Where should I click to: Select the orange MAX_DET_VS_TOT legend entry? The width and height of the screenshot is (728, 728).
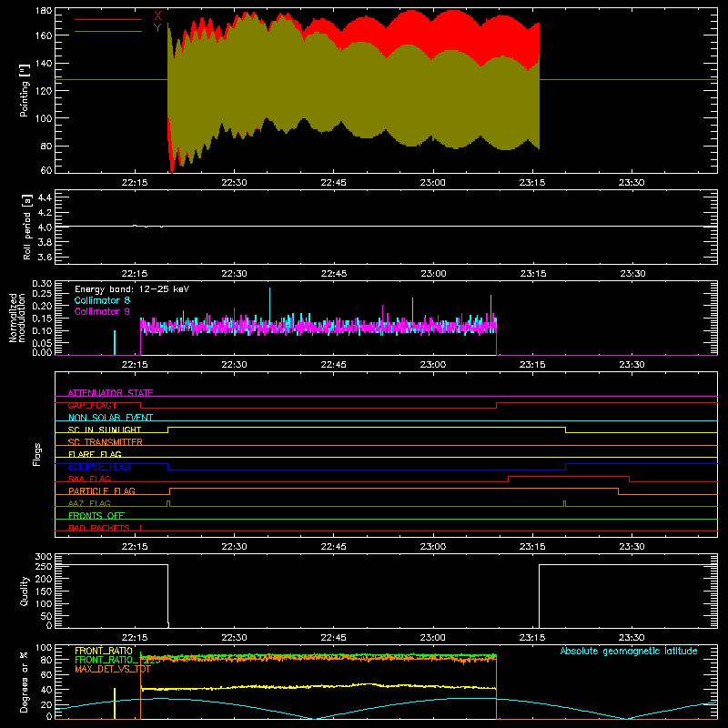pos(112,669)
